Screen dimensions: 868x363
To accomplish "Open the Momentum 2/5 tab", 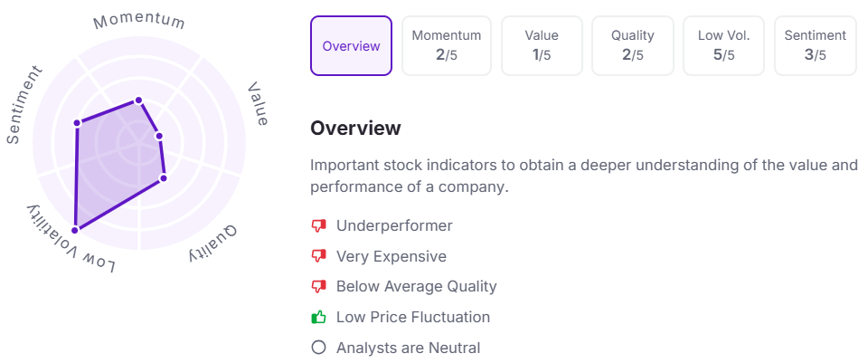I will click(x=447, y=45).
